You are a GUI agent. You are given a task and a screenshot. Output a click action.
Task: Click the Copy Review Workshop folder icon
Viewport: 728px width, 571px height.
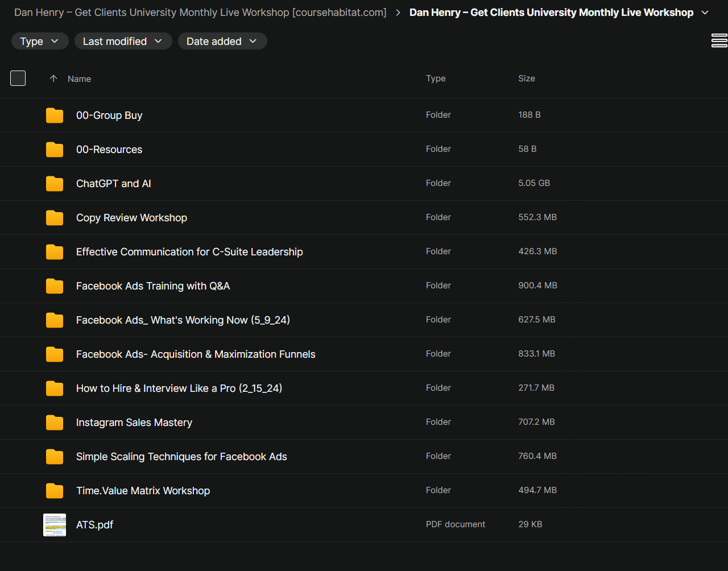click(55, 218)
